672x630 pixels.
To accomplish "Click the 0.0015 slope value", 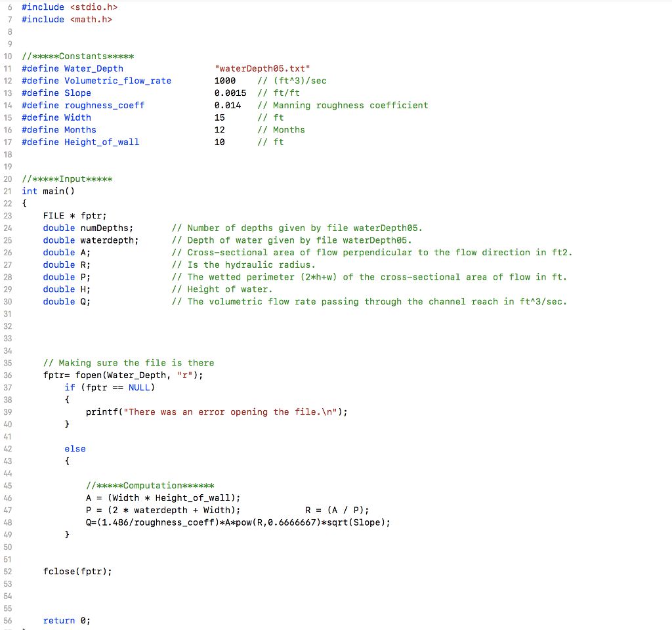I will tap(230, 93).
